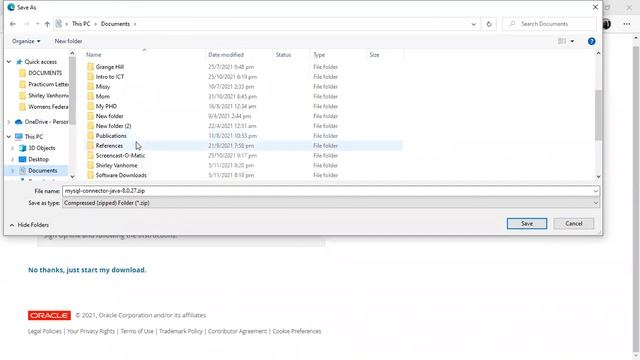Open the Help icon
The width and height of the screenshot is (640, 360).
pos(591,41)
